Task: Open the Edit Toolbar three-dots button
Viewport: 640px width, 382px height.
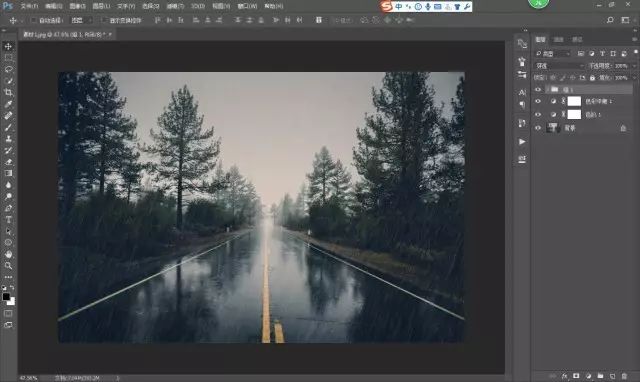Action: (x=8, y=277)
